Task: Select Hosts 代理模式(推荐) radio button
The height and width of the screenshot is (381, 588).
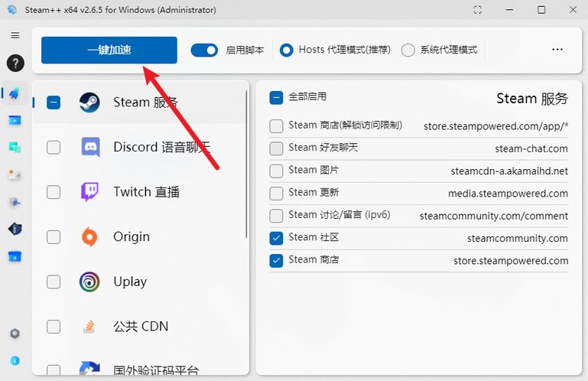Action: coord(286,50)
